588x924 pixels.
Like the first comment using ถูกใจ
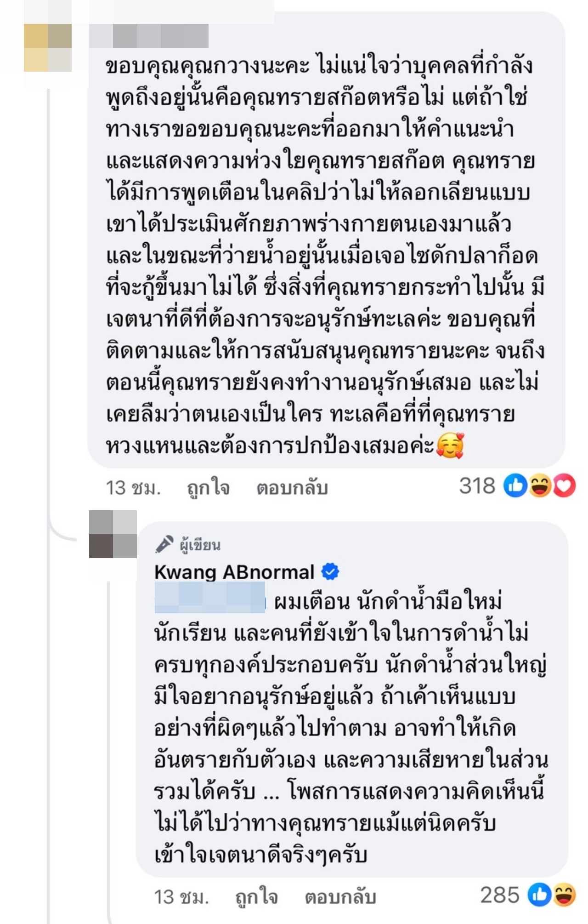pos(209,487)
